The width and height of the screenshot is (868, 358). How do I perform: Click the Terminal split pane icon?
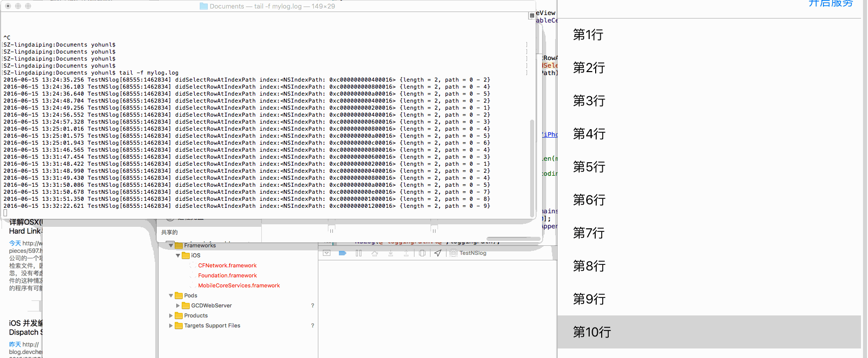point(532,16)
